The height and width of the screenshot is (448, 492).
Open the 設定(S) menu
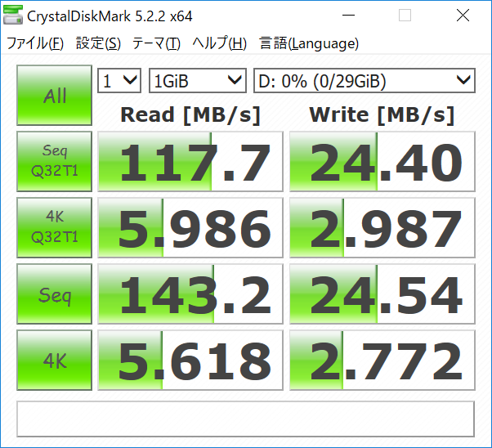98,43
